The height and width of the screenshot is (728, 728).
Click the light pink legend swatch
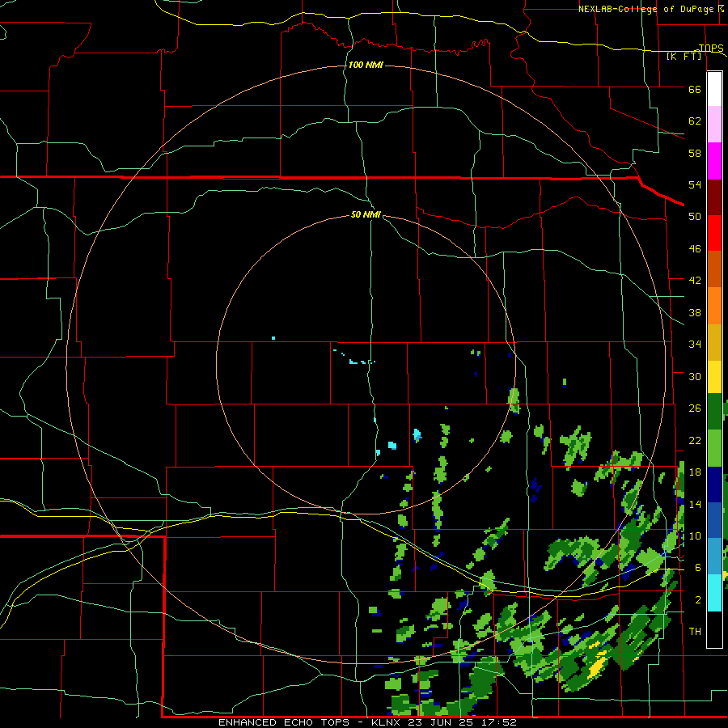point(714,125)
